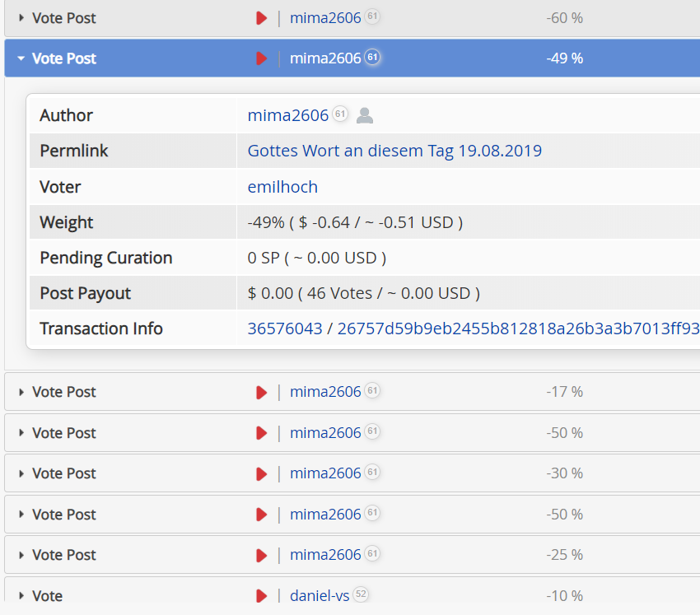Open mima2606 link in the -30 % row

[x=325, y=473]
